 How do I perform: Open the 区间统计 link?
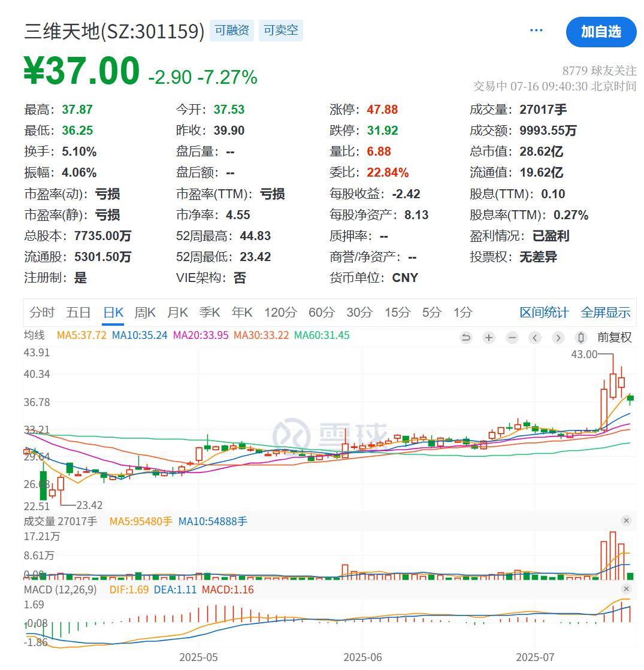544,313
